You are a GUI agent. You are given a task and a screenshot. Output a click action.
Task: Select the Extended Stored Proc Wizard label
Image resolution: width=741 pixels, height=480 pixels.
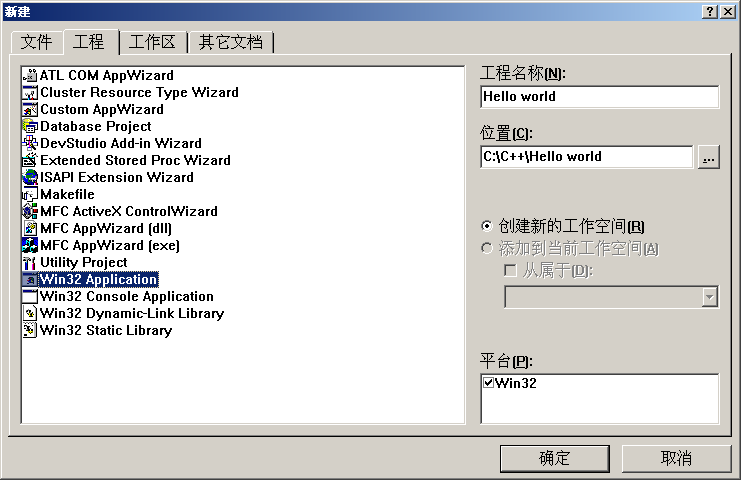tap(136, 161)
